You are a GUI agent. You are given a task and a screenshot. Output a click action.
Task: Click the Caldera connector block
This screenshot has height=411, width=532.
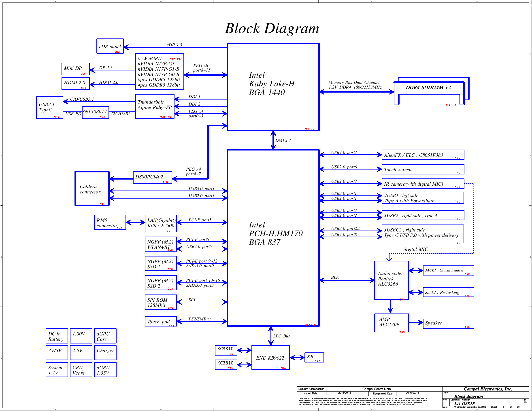click(x=92, y=189)
